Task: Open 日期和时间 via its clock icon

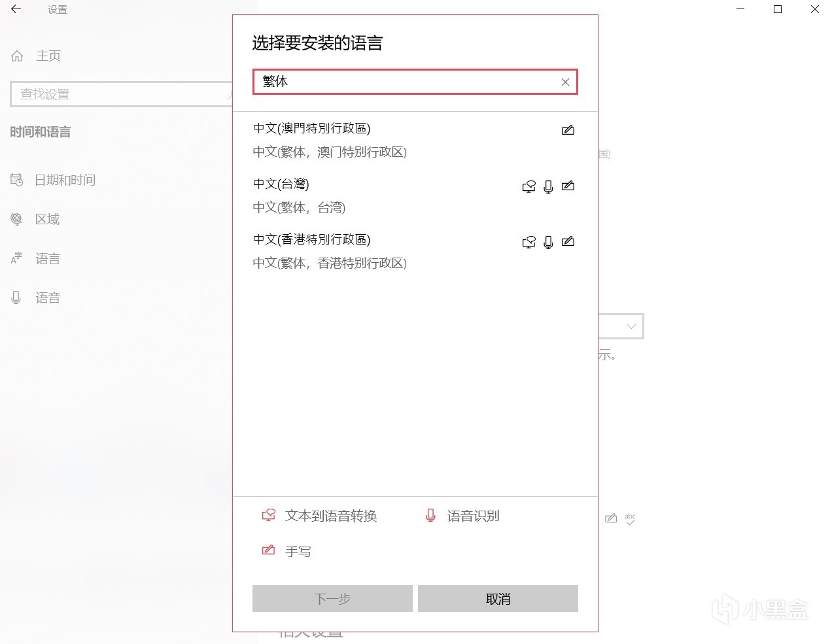Action: click(16, 180)
